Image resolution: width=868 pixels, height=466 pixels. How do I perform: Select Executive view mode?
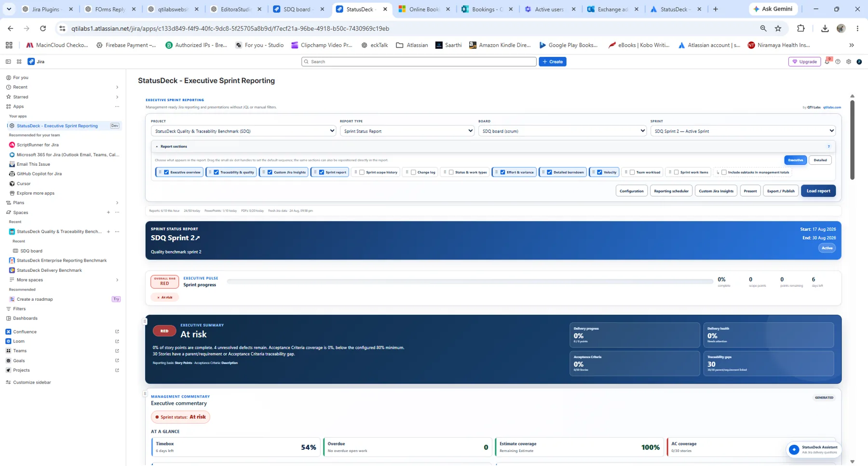796,160
